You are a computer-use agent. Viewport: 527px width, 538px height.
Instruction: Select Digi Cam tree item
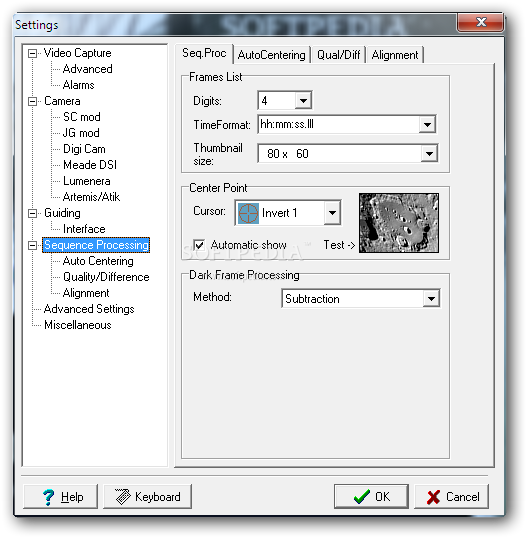click(84, 149)
